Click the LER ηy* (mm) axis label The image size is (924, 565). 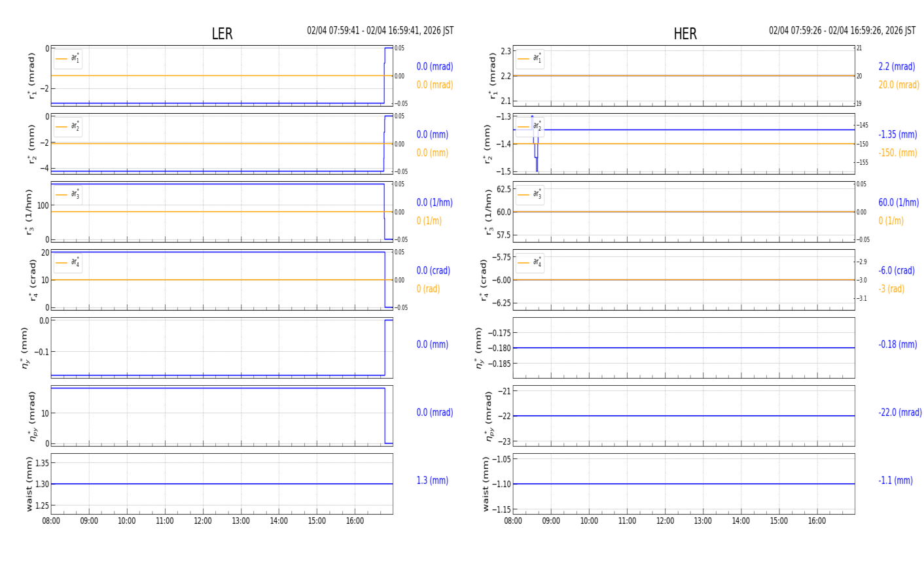[26, 348]
